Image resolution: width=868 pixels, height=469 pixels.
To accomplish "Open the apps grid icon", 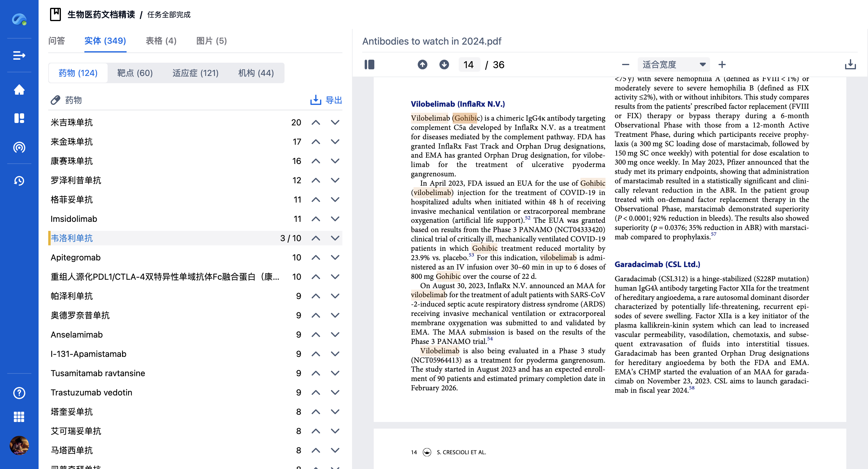I will click(x=19, y=417).
